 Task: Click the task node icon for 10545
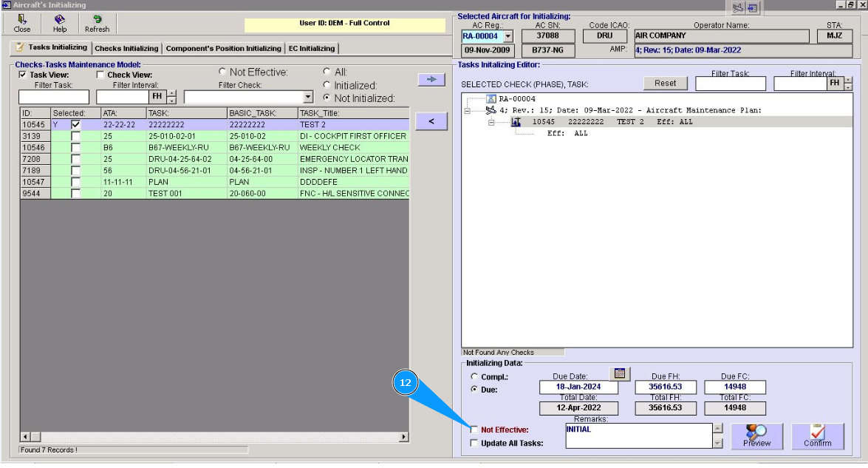pyautogui.click(x=516, y=122)
